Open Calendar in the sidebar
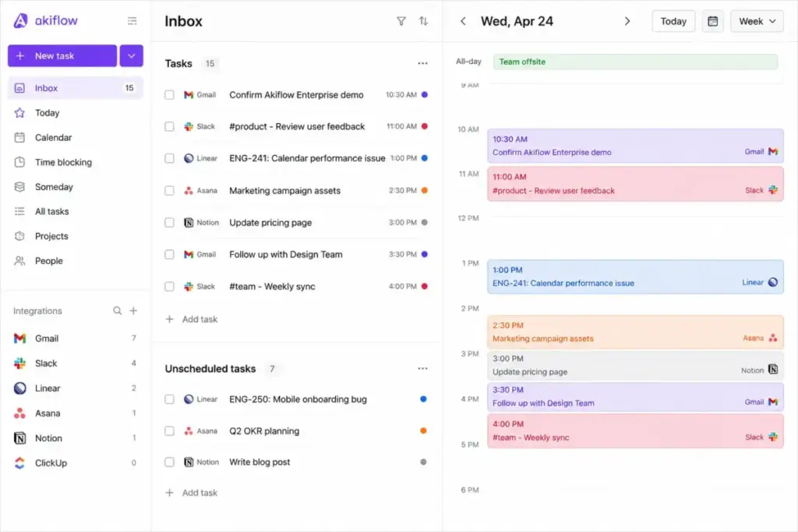This screenshot has height=532, width=798. pyautogui.click(x=75, y=137)
